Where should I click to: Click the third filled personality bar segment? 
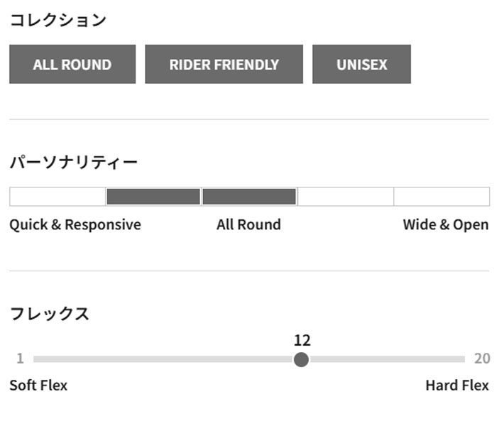pos(249,197)
